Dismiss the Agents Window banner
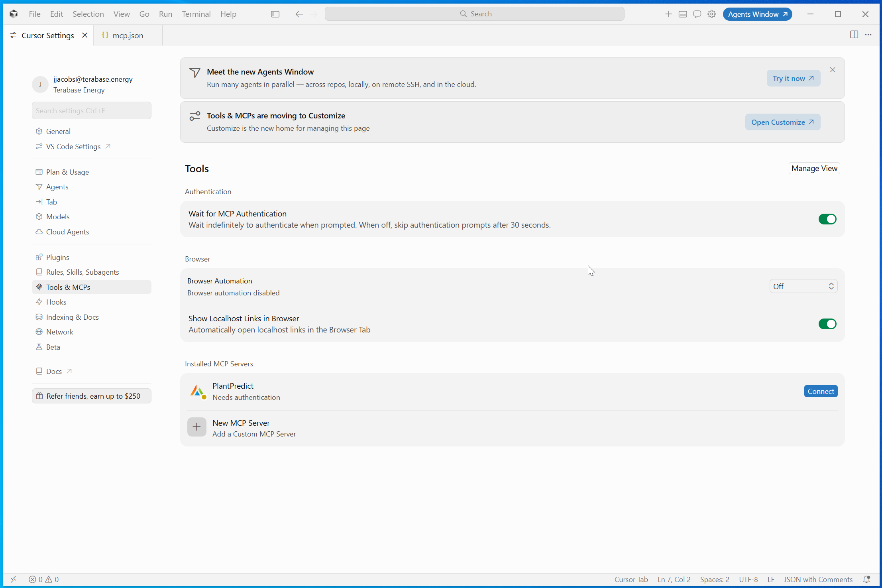This screenshot has width=882, height=588. (833, 70)
